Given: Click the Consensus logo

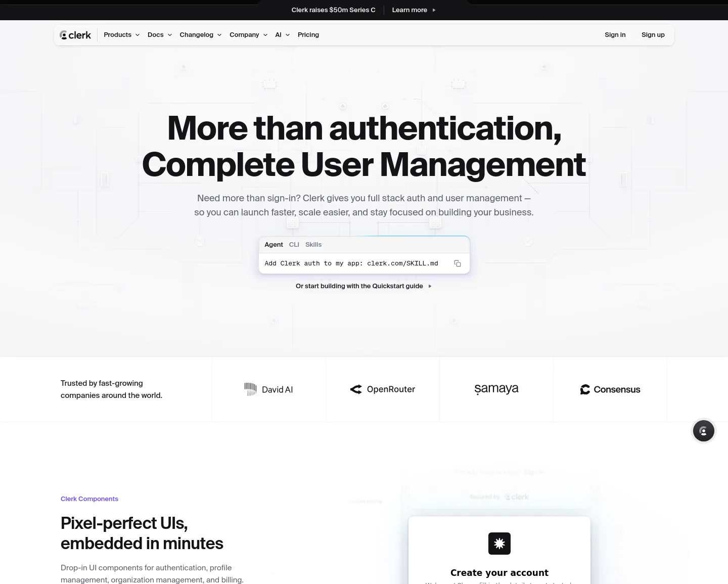Looking at the screenshot, I should tap(610, 389).
